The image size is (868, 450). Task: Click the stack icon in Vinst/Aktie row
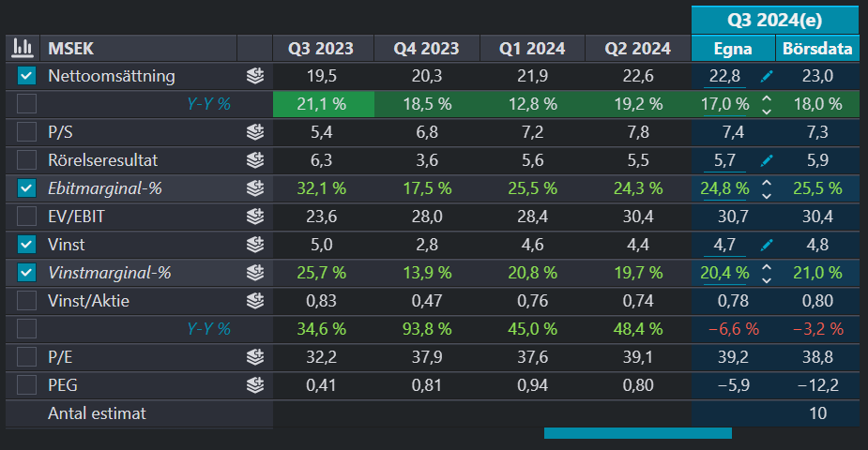click(255, 301)
